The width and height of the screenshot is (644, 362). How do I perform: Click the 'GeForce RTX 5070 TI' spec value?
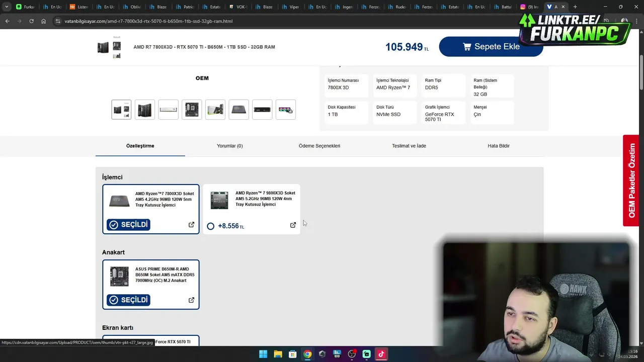(439, 117)
